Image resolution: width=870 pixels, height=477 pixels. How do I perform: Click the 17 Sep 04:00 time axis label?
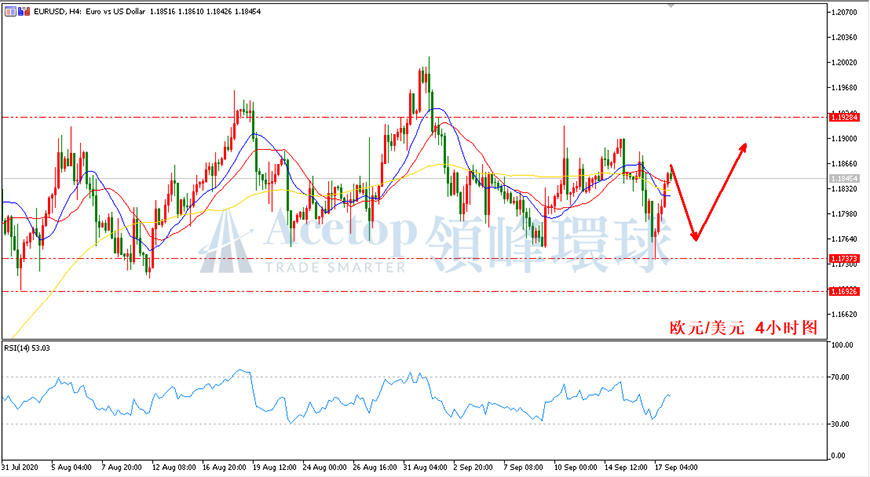click(676, 468)
